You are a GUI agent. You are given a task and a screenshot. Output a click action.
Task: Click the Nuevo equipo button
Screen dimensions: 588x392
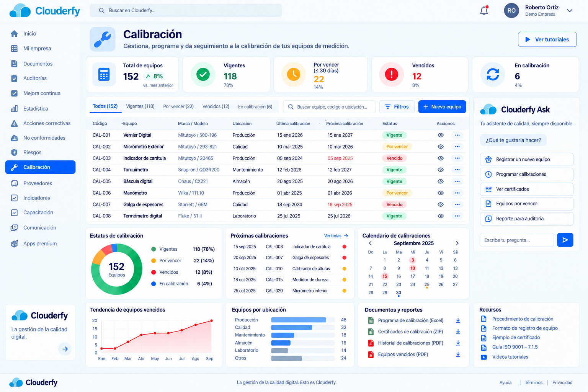[x=442, y=107]
